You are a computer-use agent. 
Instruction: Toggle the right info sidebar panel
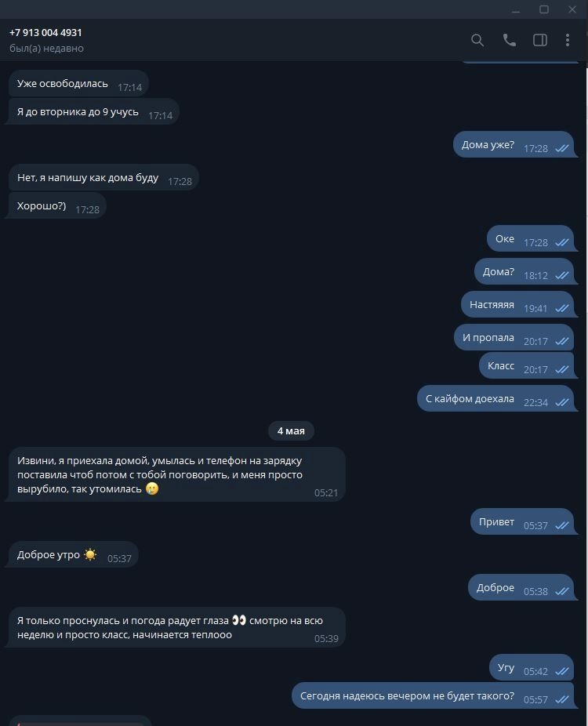pos(540,40)
